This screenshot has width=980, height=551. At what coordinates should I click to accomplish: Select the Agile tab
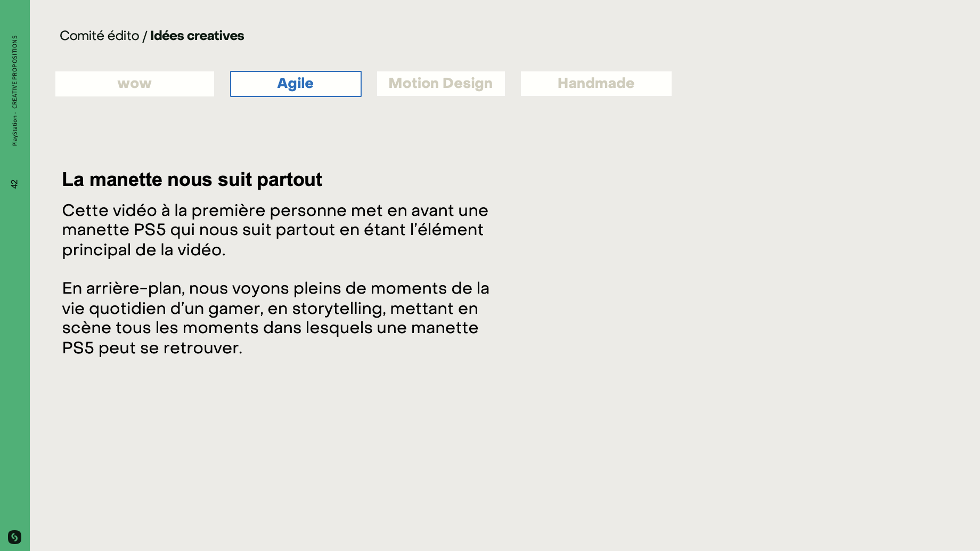(296, 84)
